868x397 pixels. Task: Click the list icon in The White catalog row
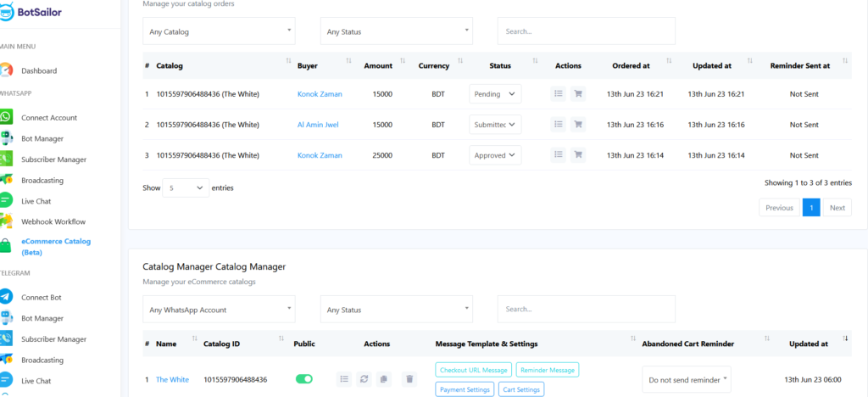tap(344, 379)
